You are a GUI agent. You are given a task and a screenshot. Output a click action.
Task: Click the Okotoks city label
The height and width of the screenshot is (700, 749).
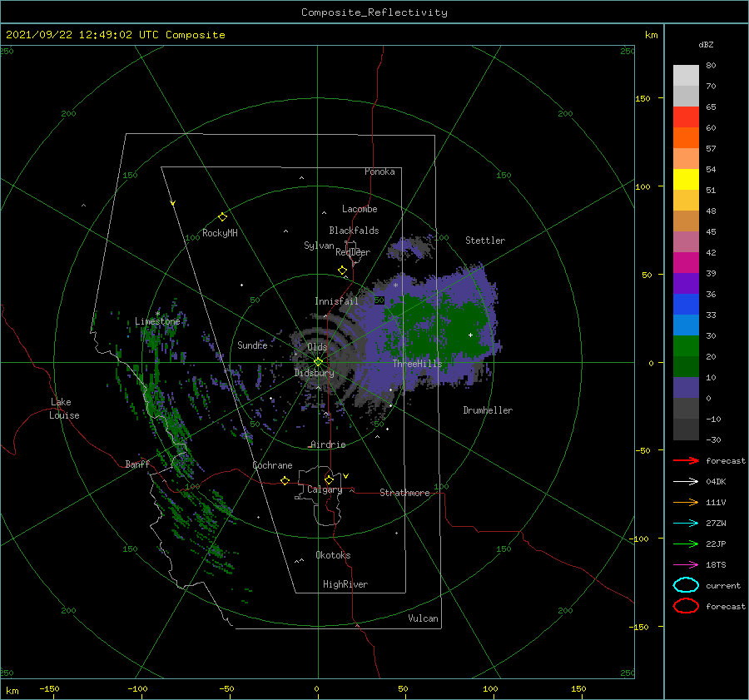pos(333,555)
